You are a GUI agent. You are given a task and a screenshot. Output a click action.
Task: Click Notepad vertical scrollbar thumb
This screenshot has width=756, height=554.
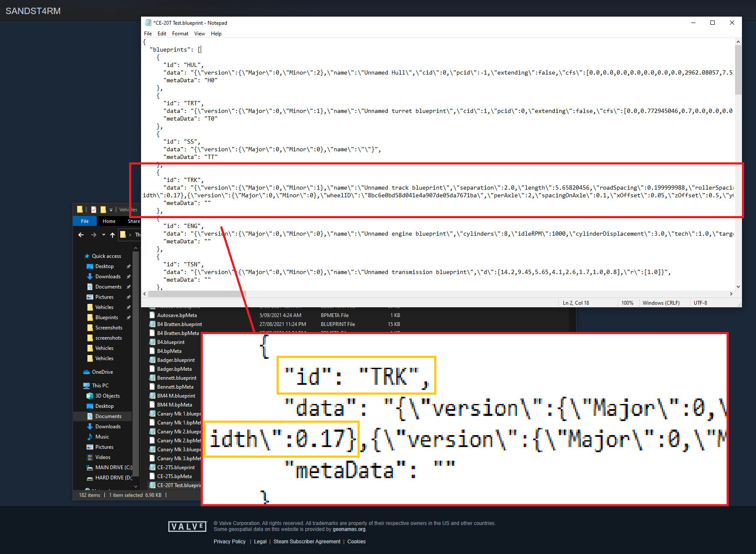pos(738,70)
